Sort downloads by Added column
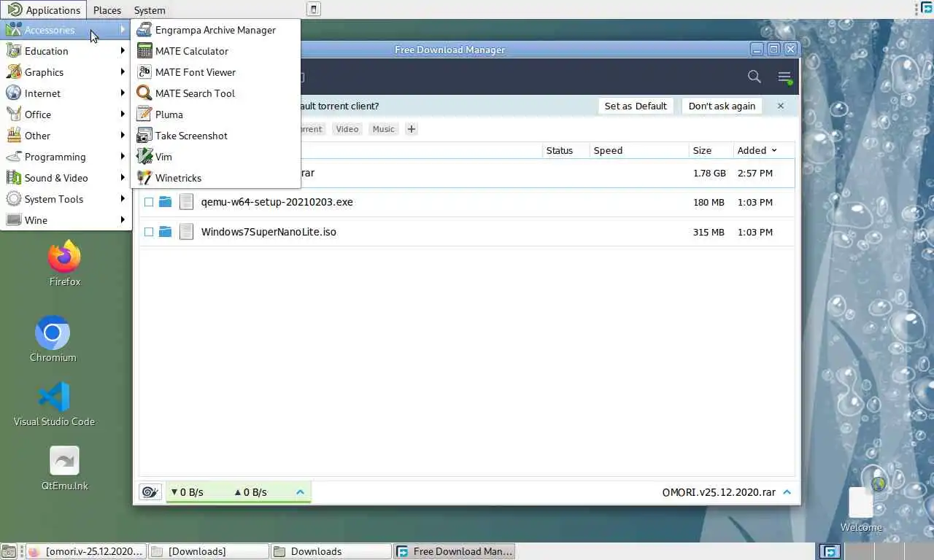 (x=757, y=150)
